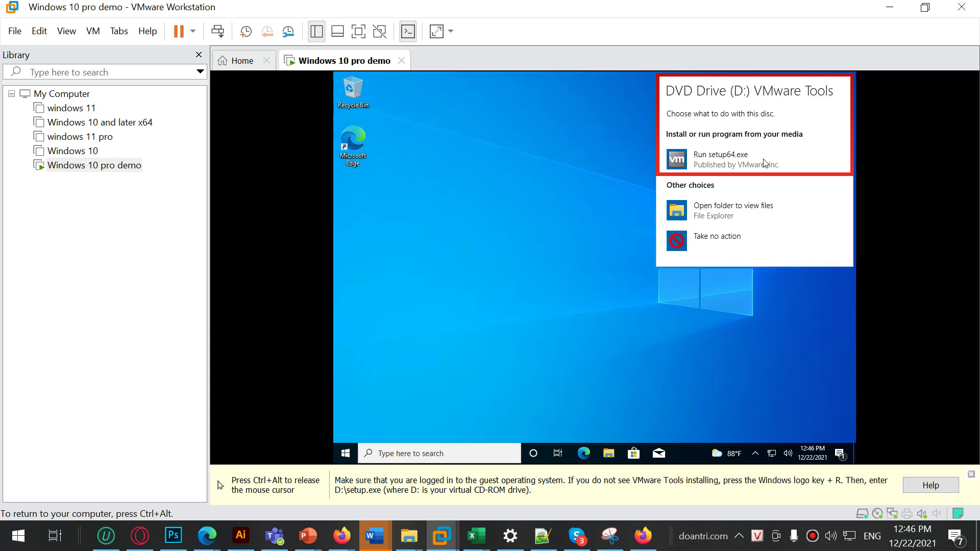Viewport: 980px width, 551px height.
Task: Toggle the Library sidebar panel
Action: pos(316,31)
